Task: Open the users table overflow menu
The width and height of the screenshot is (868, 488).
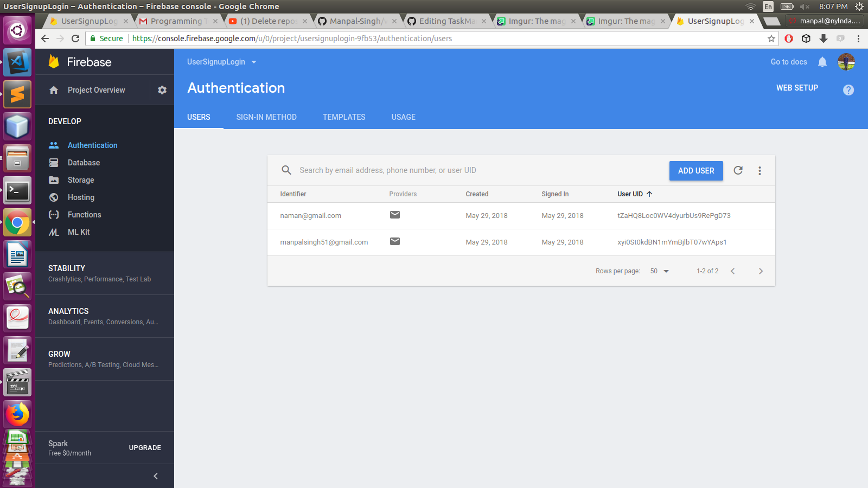Action: pyautogui.click(x=759, y=171)
